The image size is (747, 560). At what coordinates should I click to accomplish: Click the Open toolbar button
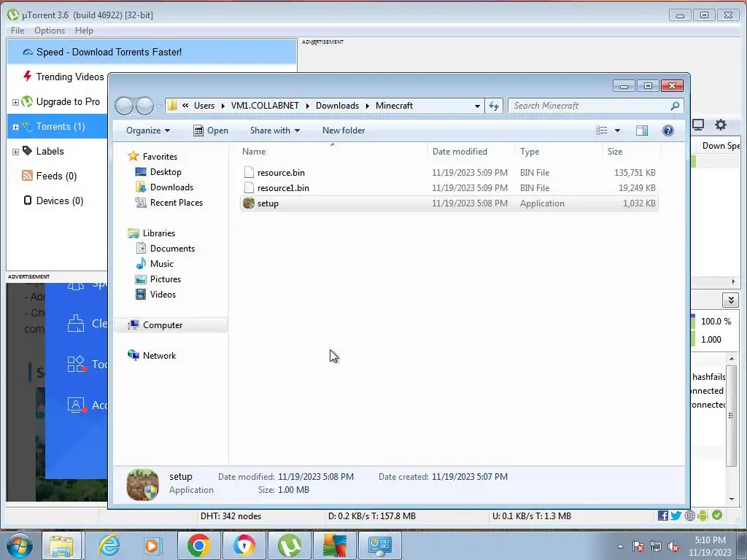pyautogui.click(x=211, y=131)
